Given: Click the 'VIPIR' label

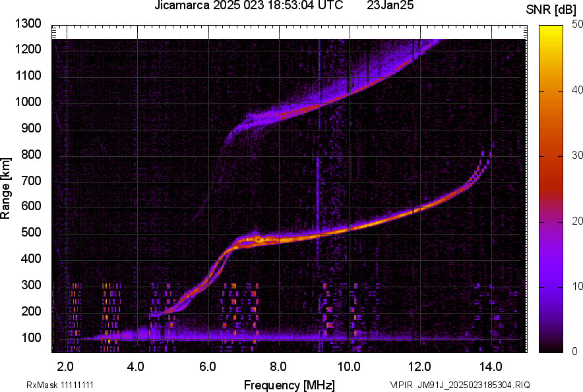Looking at the screenshot, I should [401, 385].
